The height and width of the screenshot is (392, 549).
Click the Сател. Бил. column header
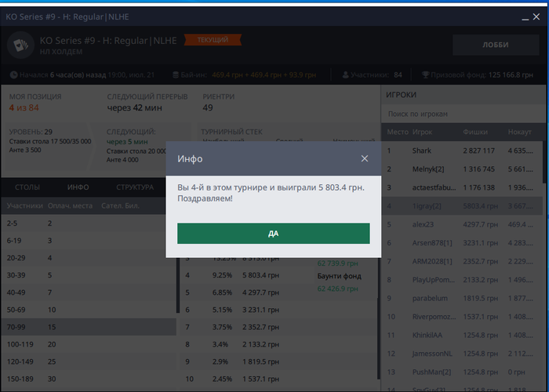click(120, 205)
